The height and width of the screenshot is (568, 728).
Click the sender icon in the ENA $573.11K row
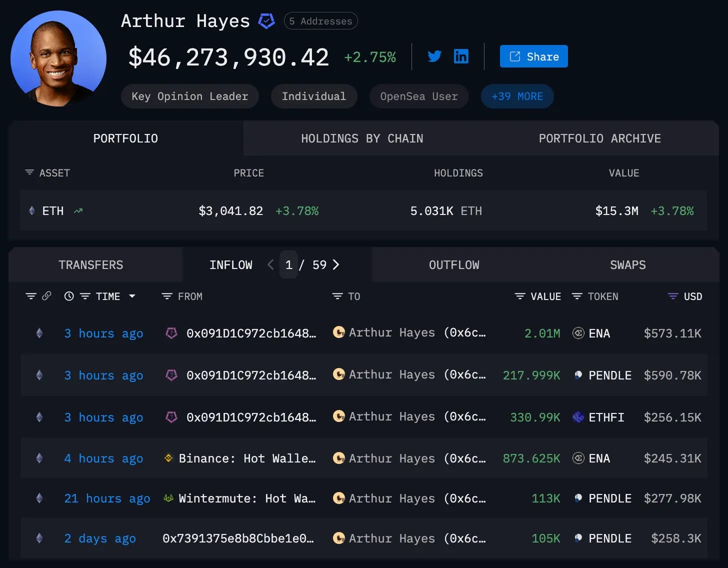tap(171, 333)
